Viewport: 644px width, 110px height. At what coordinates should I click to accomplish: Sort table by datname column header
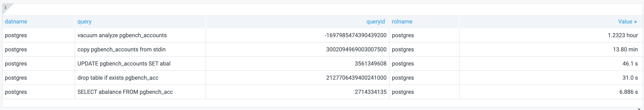16,22
